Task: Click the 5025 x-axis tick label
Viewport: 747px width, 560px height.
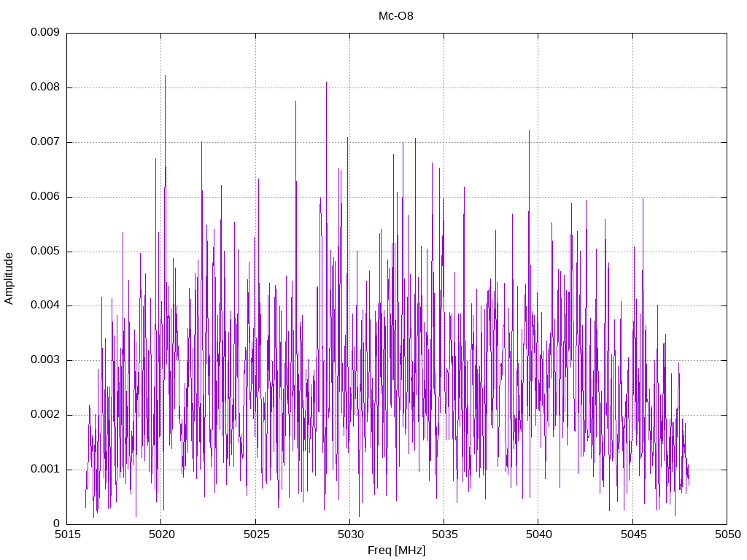Action: (256, 534)
